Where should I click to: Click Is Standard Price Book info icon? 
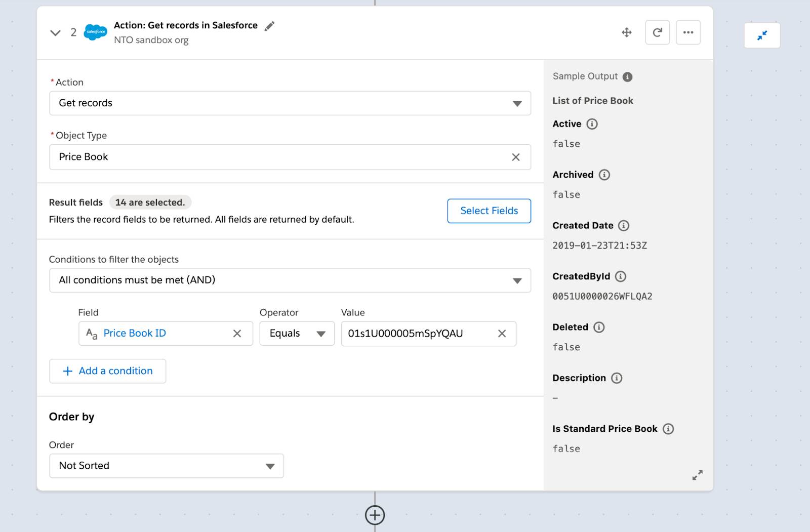(668, 429)
